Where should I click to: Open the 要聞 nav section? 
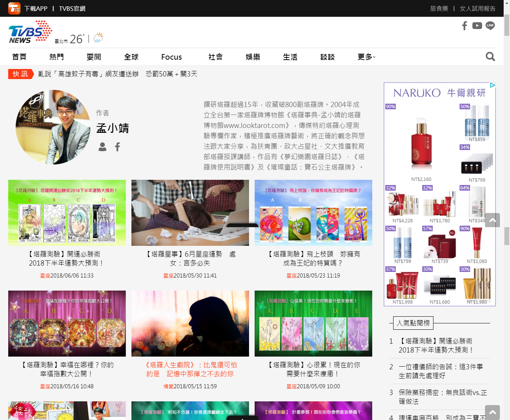94,57
